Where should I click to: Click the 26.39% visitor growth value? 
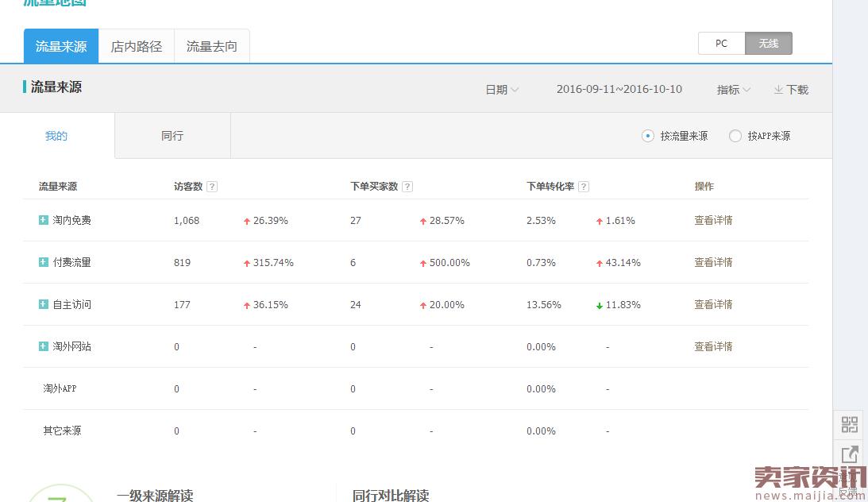[x=271, y=220]
